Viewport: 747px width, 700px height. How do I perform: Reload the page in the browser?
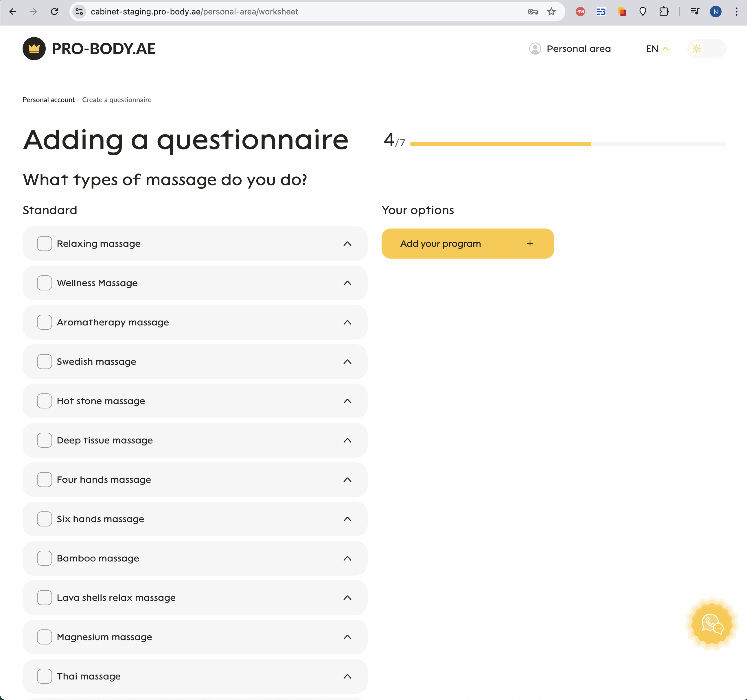click(54, 12)
